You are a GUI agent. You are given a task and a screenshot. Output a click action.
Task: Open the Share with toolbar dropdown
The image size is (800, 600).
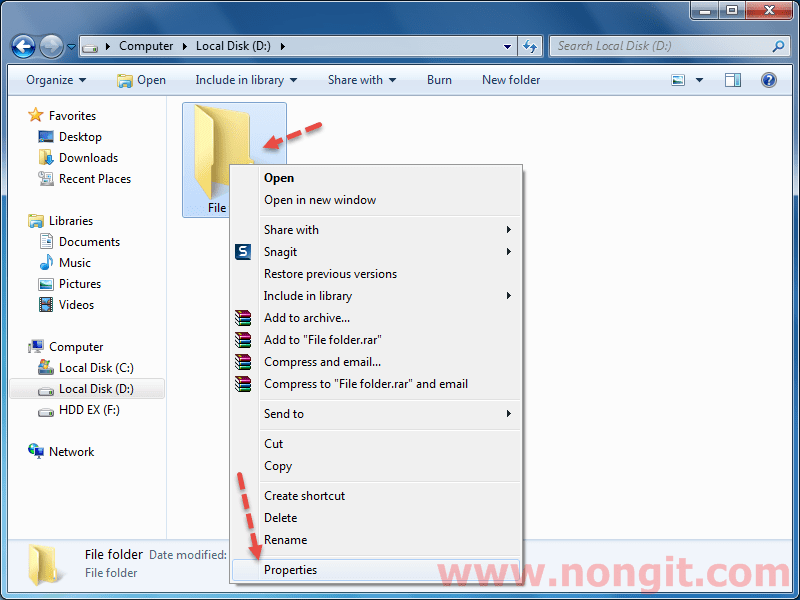click(362, 80)
